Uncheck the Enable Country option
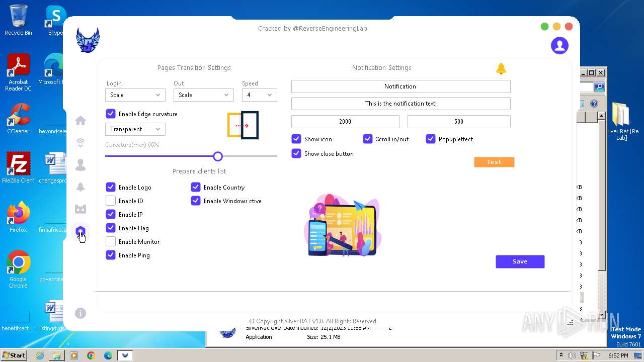Image resolution: width=644 pixels, height=362 pixels. 196,187
